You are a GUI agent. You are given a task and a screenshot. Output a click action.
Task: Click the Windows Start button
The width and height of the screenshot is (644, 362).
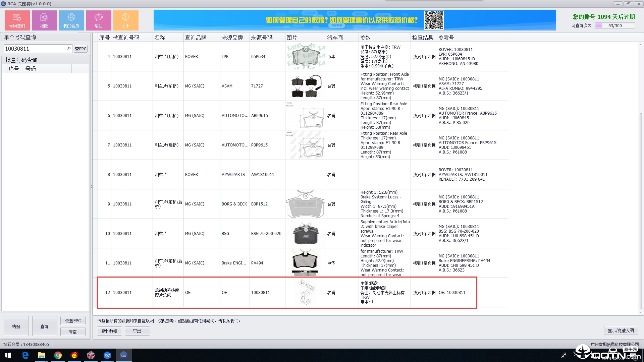[x=8, y=355]
